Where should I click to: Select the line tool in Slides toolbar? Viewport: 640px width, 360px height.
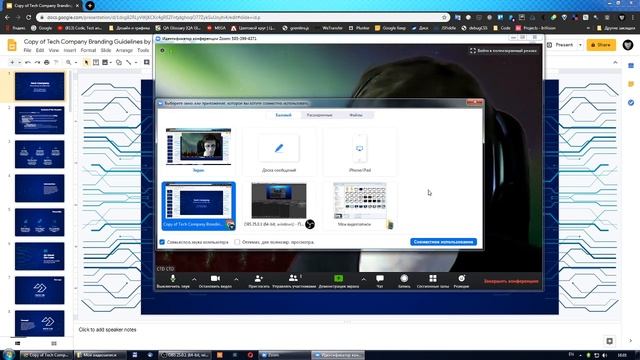coord(128,62)
